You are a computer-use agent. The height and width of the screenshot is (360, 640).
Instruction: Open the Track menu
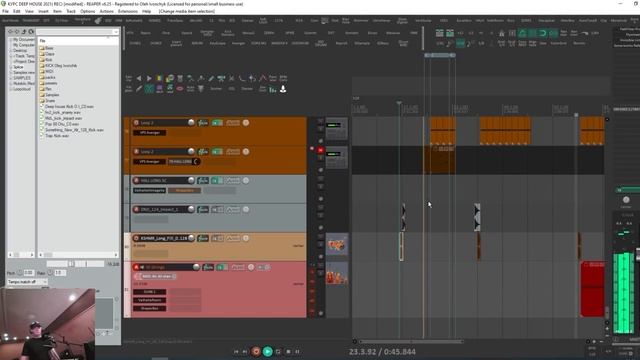(71, 11)
